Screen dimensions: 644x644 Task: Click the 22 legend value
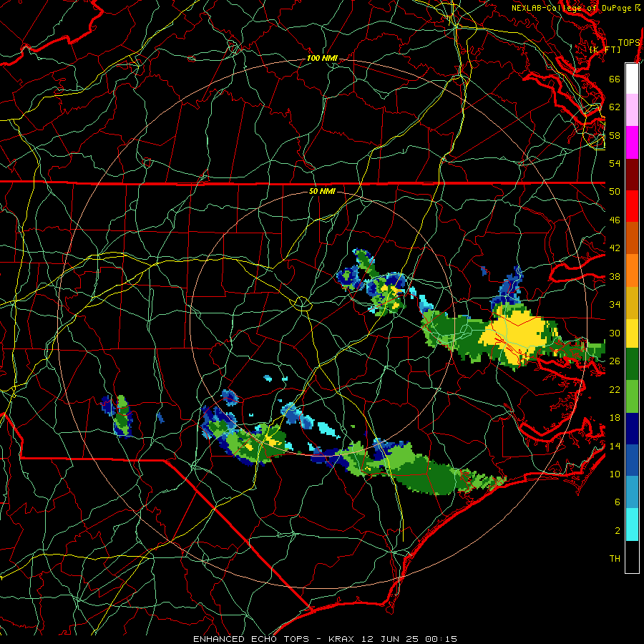click(615, 389)
